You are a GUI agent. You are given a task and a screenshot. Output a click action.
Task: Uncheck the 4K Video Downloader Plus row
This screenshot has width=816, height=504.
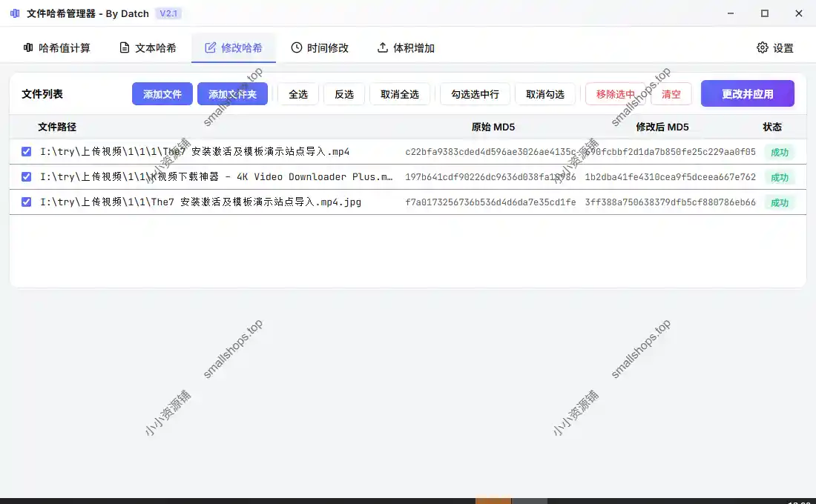point(26,177)
